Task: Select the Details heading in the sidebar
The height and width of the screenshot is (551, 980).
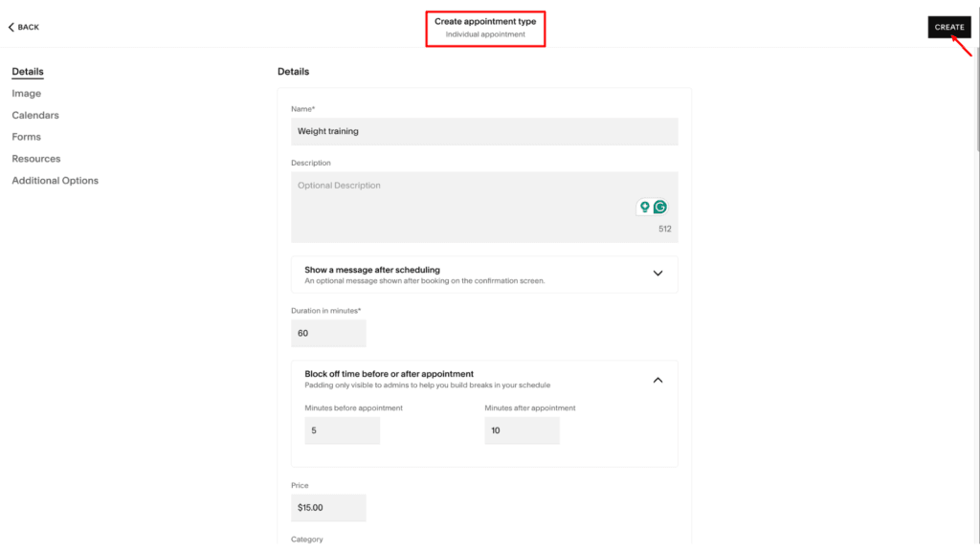Action: [x=27, y=71]
